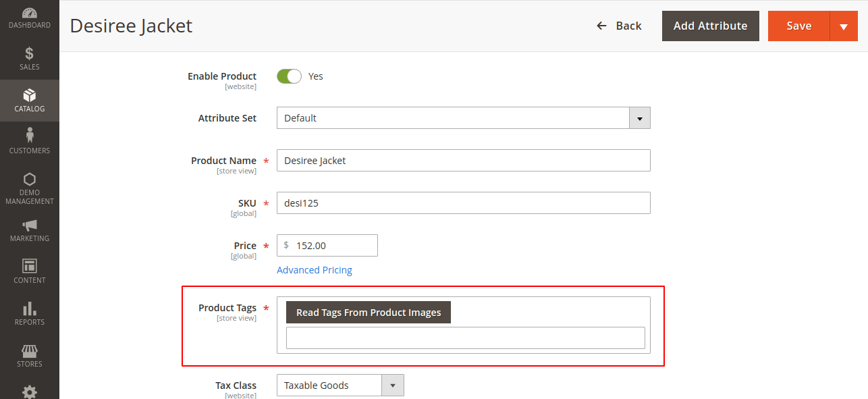Open the Reports bar chart icon
Image resolution: width=868 pixels, height=399 pixels.
[x=29, y=309]
